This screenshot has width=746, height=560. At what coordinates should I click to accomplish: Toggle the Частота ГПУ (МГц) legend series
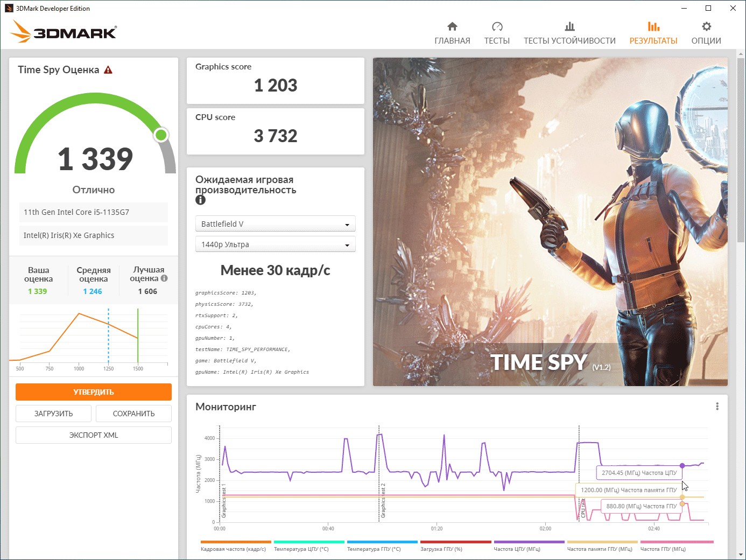(x=677, y=547)
